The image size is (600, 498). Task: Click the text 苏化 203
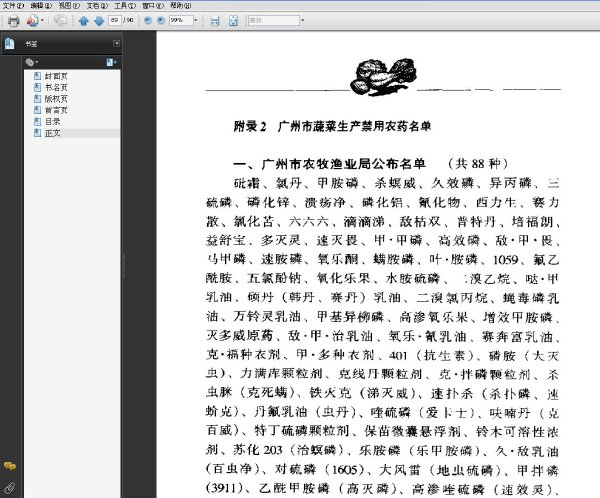(258, 450)
